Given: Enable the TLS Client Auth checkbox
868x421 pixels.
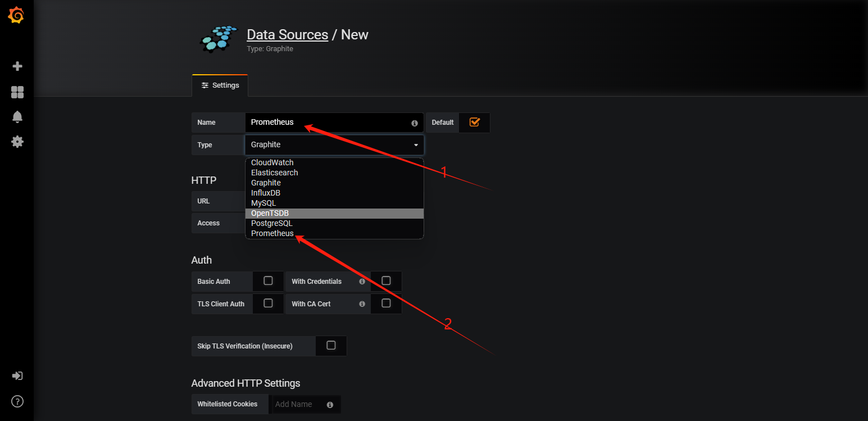Looking at the screenshot, I should click(268, 303).
